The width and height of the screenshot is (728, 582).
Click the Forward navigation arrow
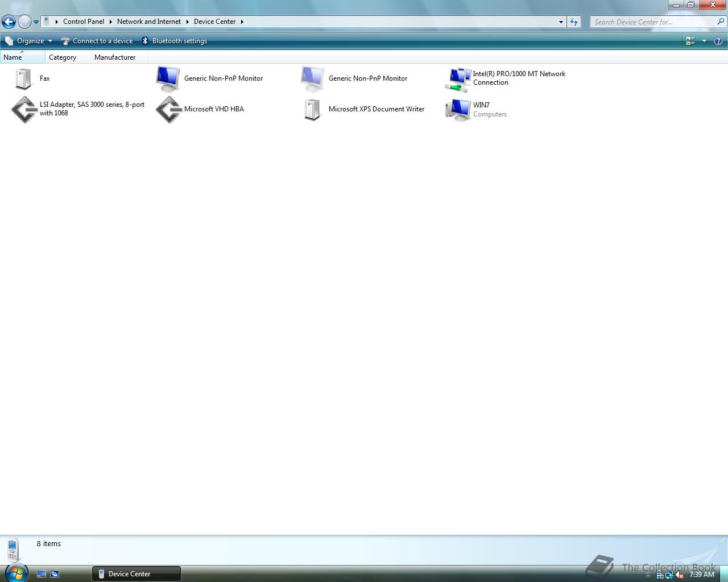(24, 22)
